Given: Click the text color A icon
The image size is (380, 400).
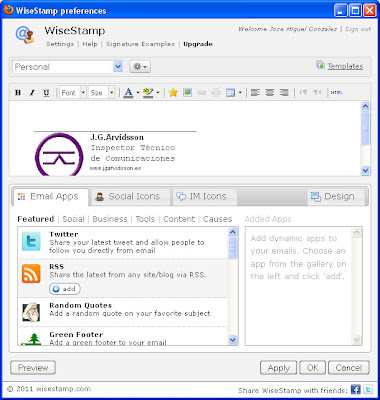Looking at the screenshot, I should coord(128,93).
